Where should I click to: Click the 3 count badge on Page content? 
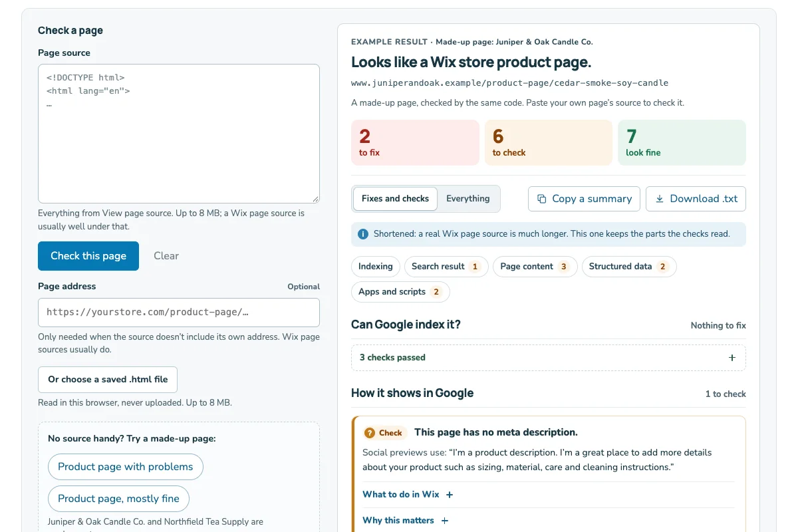click(x=564, y=267)
